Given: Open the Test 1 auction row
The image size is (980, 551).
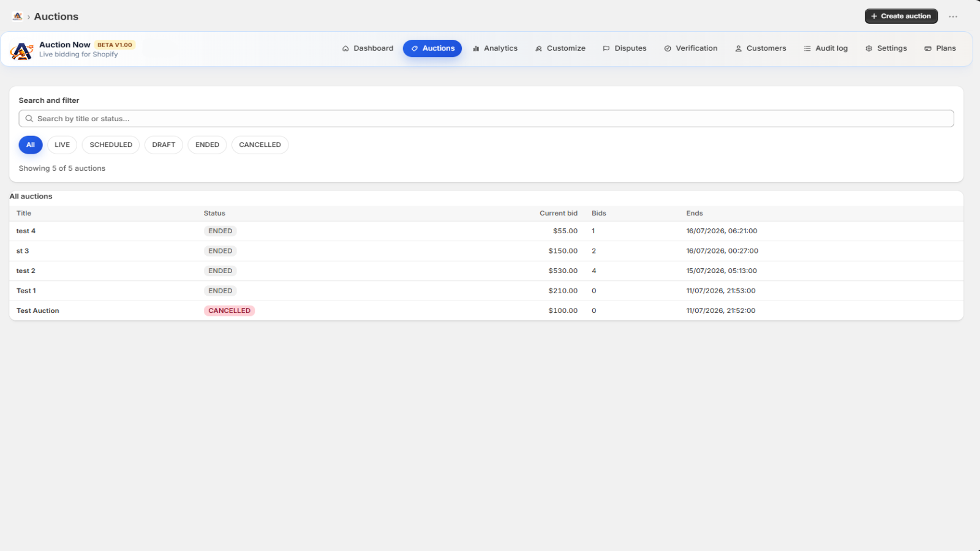Looking at the screenshot, I should [x=486, y=291].
